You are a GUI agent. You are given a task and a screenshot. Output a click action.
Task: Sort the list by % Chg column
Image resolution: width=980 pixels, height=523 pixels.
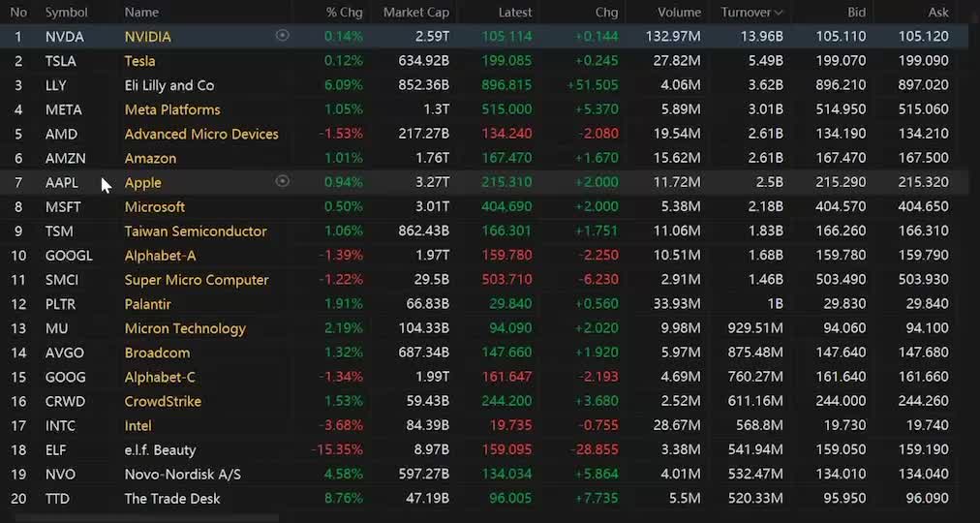(344, 13)
